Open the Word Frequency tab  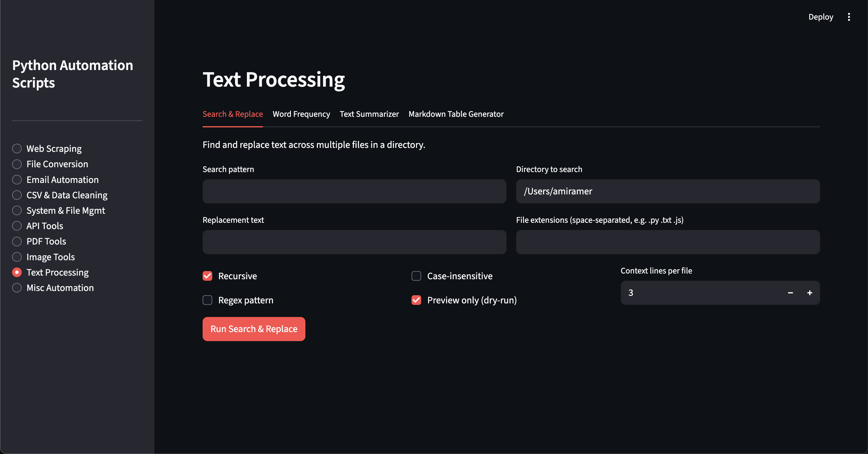[x=301, y=114]
